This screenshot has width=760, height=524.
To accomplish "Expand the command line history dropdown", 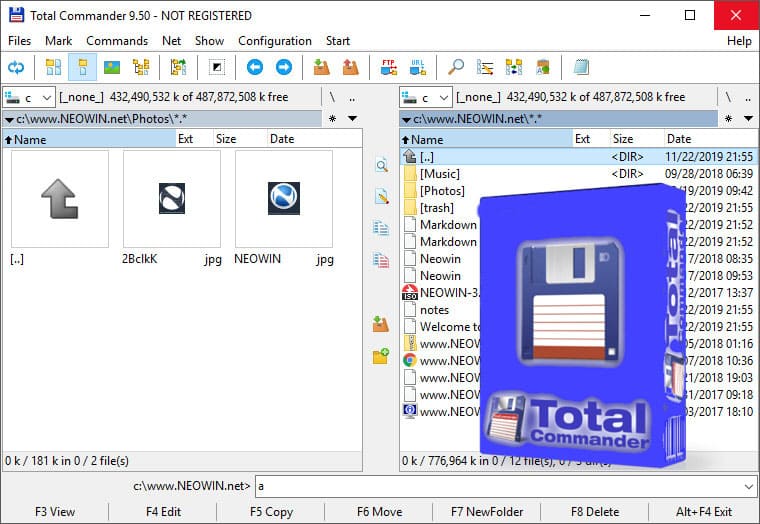I will [x=749, y=486].
